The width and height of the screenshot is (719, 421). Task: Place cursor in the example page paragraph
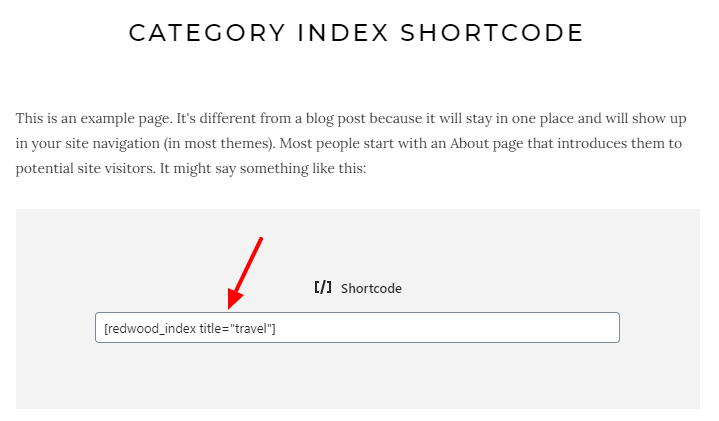(351, 143)
